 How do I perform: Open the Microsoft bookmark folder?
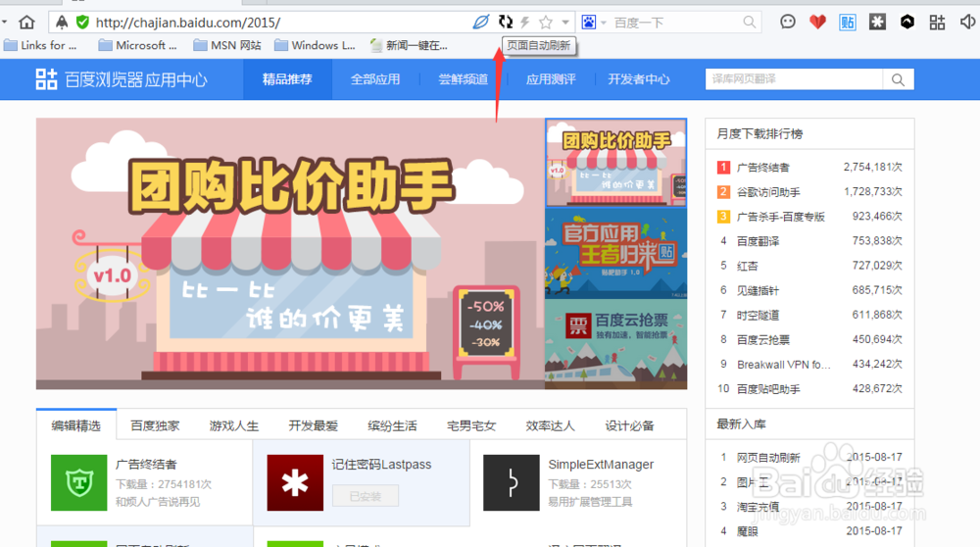tap(137, 46)
